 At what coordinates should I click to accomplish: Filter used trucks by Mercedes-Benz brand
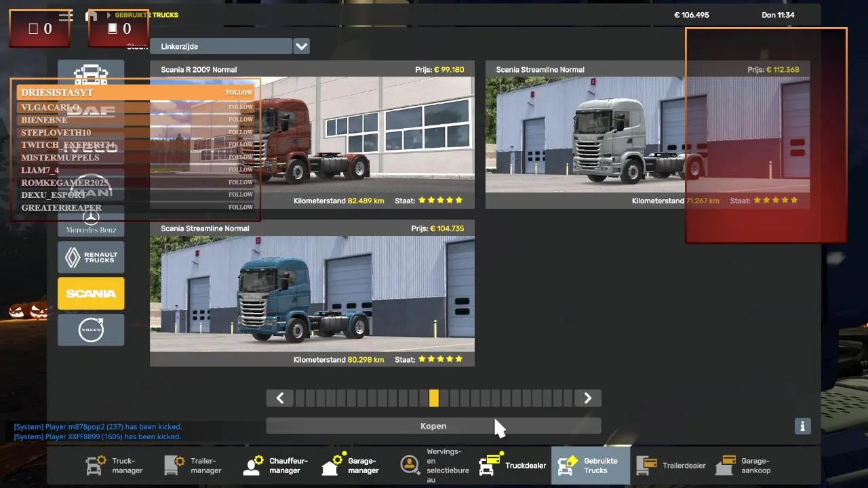91,221
